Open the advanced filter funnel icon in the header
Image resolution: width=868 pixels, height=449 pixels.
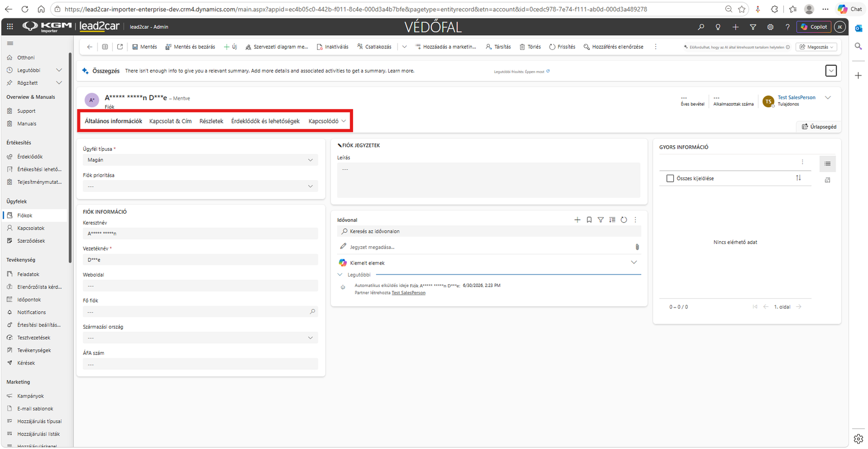point(753,27)
